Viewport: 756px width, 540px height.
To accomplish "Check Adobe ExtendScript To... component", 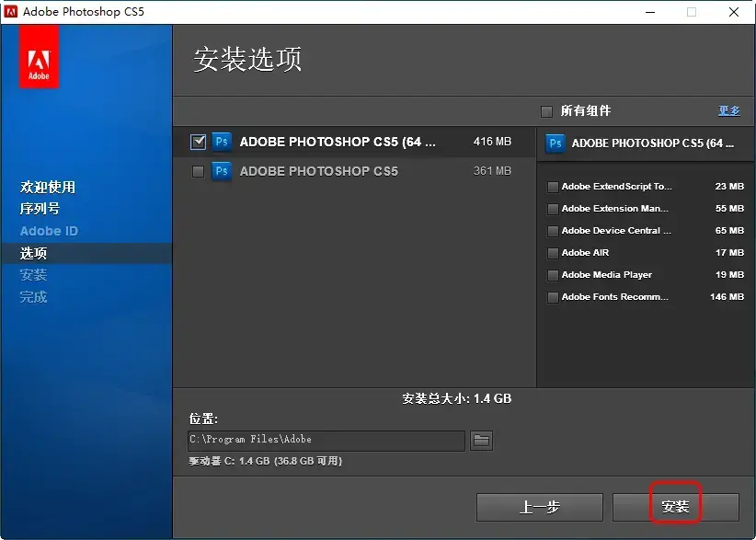I will (553, 187).
